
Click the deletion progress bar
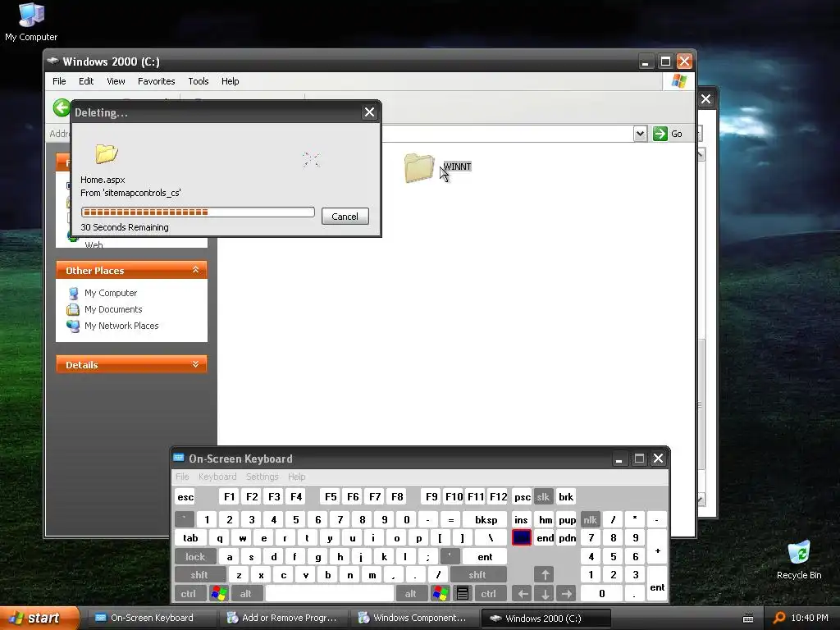pyautogui.click(x=198, y=212)
